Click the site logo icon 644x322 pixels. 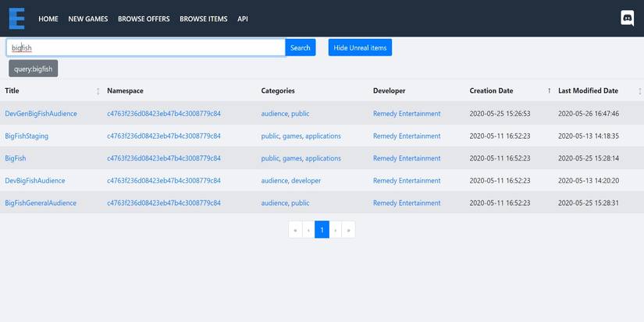pos(16,18)
